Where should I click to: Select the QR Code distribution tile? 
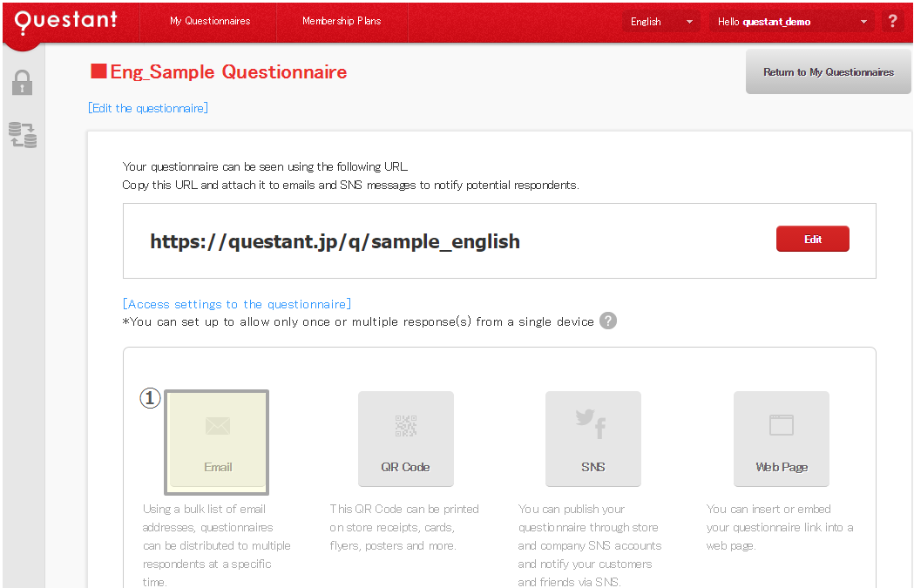coord(406,439)
